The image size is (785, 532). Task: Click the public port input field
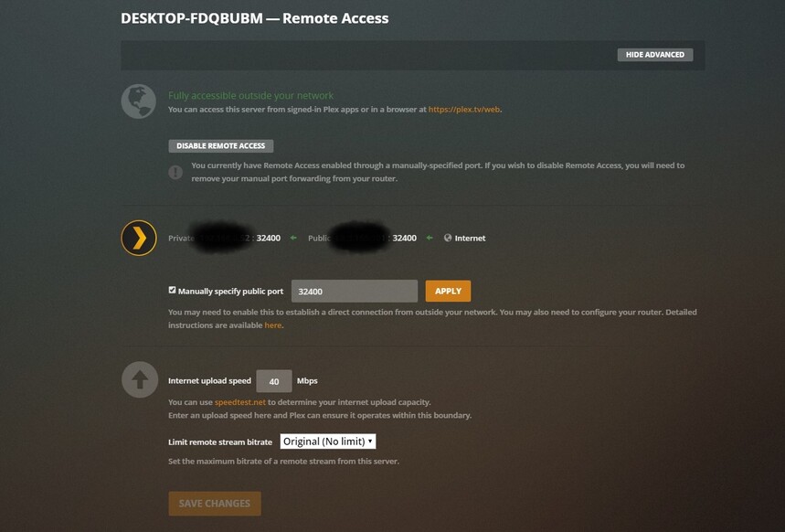point(355,291)
